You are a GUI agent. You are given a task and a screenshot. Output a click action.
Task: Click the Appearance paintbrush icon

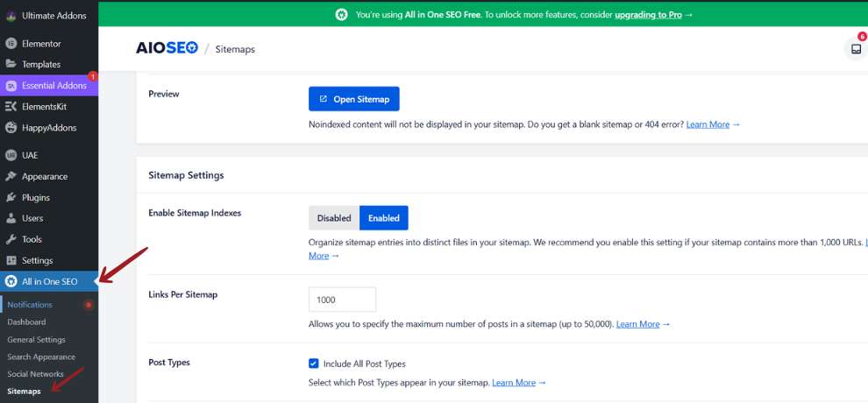pos(11,176)
